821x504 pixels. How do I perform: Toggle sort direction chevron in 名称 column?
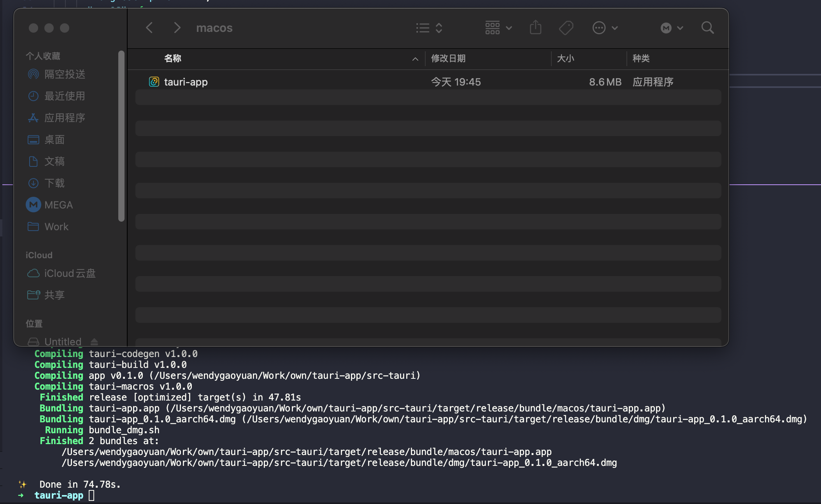(415, 59)
